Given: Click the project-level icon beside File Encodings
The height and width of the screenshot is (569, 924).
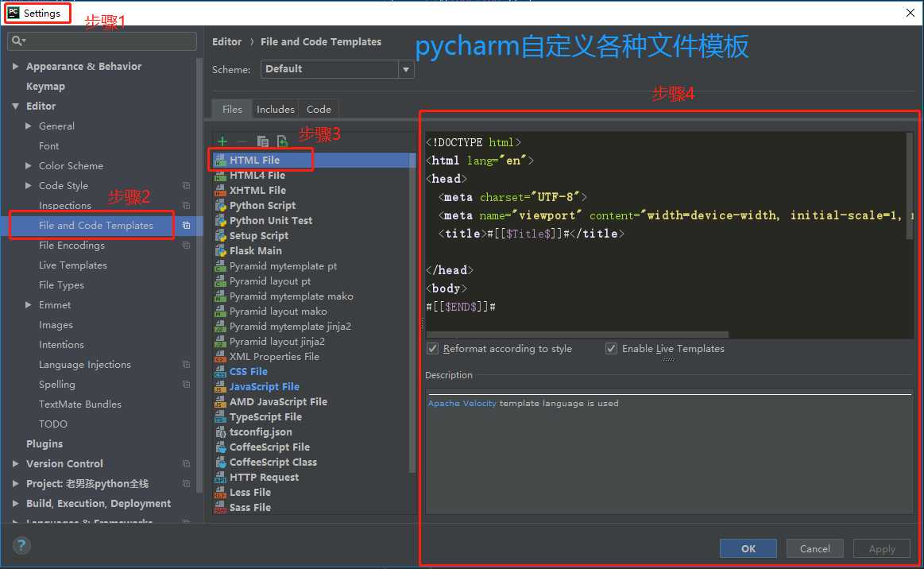Looking at the screenshot, I should point(186,246).
